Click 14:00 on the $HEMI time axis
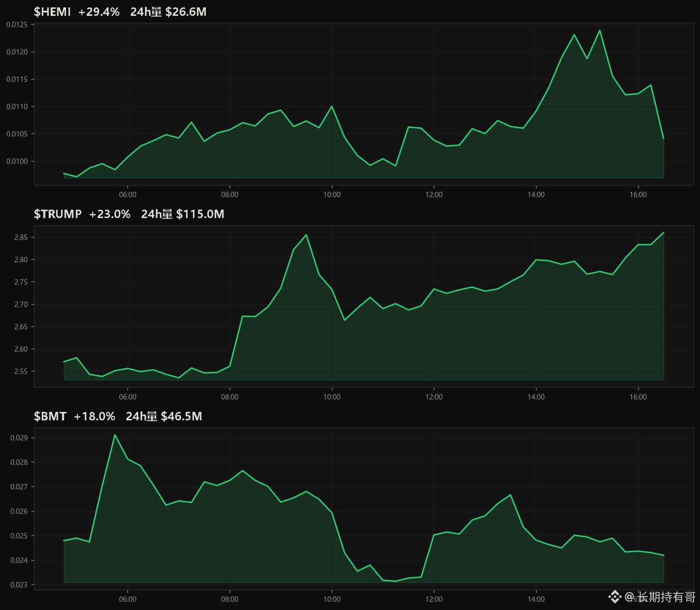Screen dimensions: 700x610 coord(536,195)
